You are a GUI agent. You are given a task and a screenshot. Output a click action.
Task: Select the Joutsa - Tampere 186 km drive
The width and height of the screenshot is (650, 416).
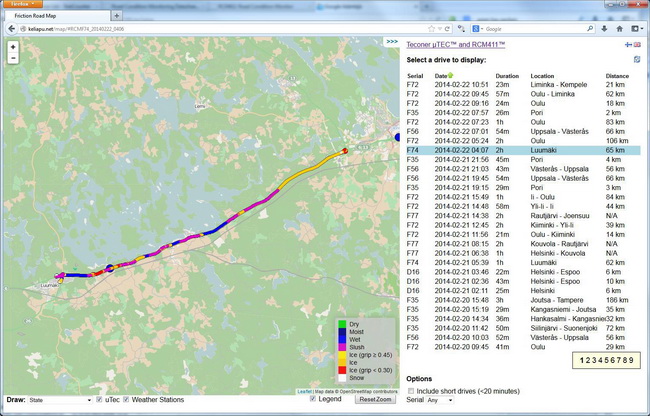tap(523, 300)
